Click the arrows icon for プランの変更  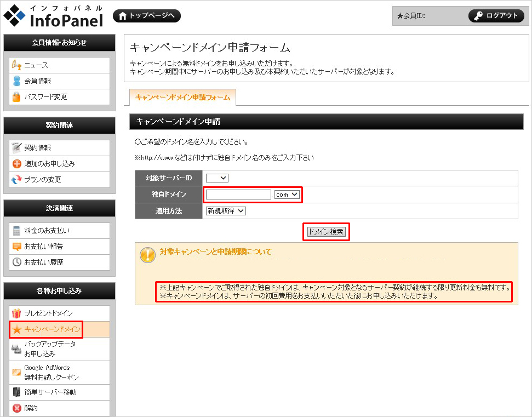16,180
